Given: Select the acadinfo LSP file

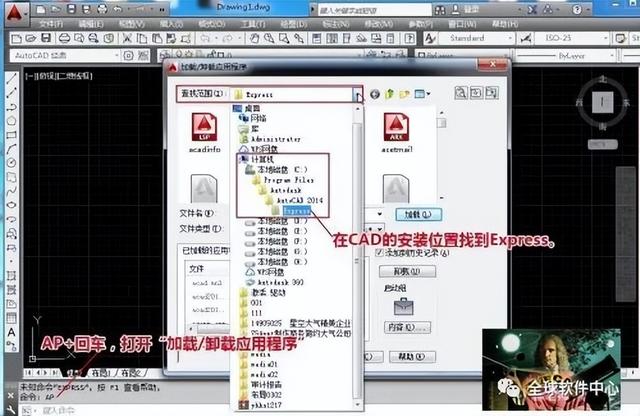Looking at the screenshot, I should [204, 133].
